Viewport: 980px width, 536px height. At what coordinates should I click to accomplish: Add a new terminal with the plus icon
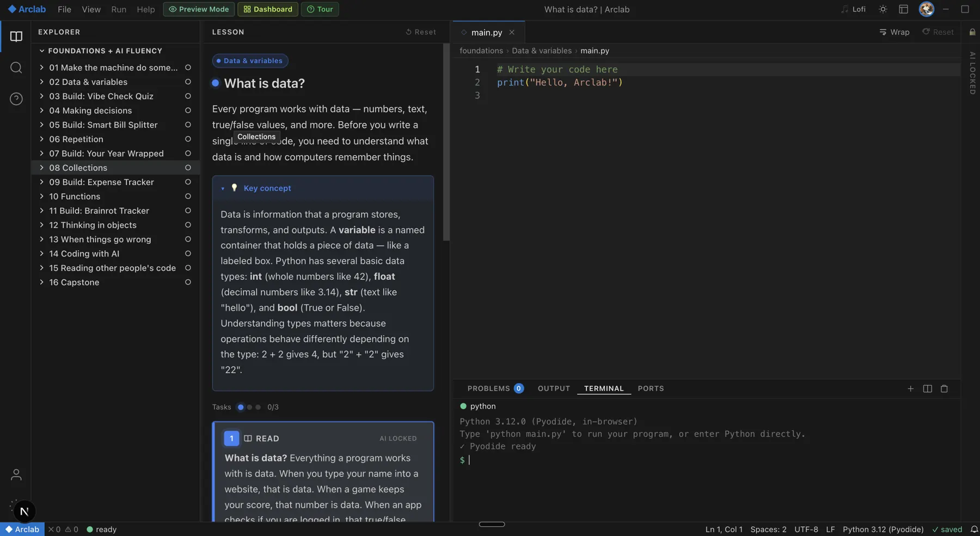click(910, 389)
